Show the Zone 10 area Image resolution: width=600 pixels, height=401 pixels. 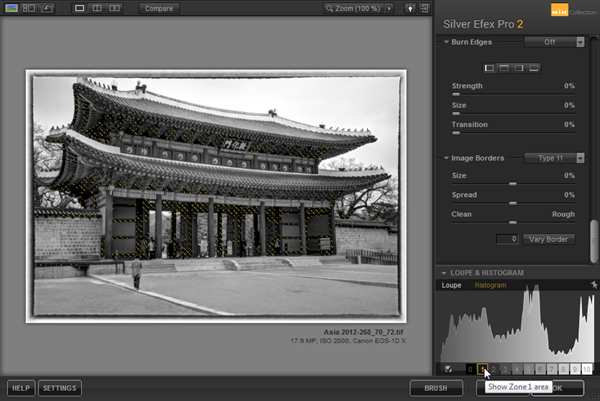pyautogui.click(x=589, y=369)
